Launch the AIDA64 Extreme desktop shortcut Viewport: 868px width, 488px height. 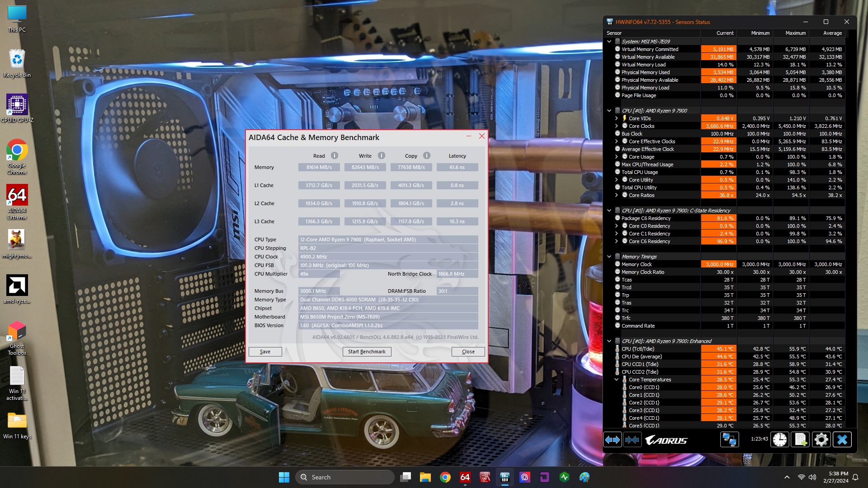[x=17, y=202]
